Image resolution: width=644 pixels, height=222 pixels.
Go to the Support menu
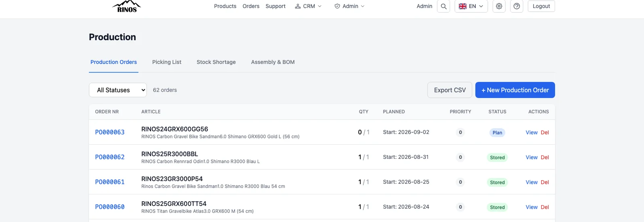275,6
